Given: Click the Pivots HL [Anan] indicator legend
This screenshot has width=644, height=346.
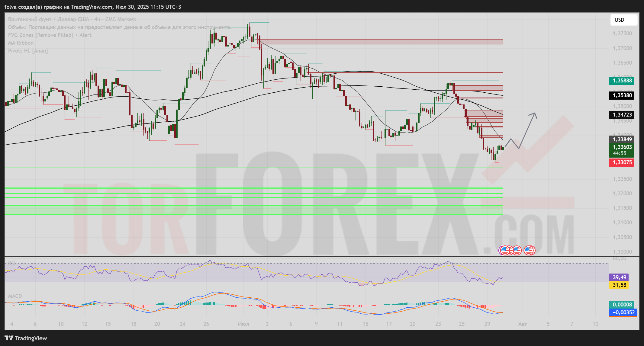Looking at the screenshot, I should 28,51.
